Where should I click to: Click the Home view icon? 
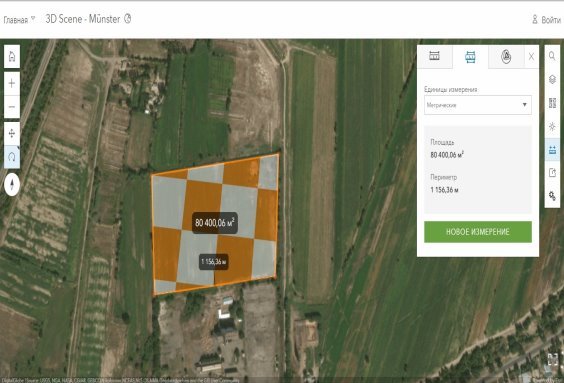(12, 56)
